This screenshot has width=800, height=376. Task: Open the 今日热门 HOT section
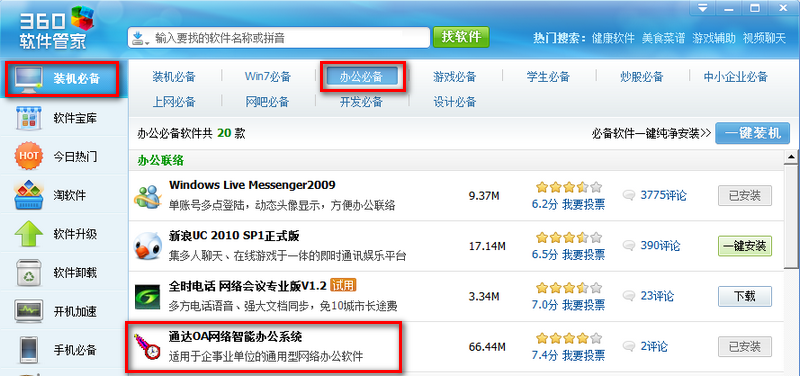pos(64,157)
